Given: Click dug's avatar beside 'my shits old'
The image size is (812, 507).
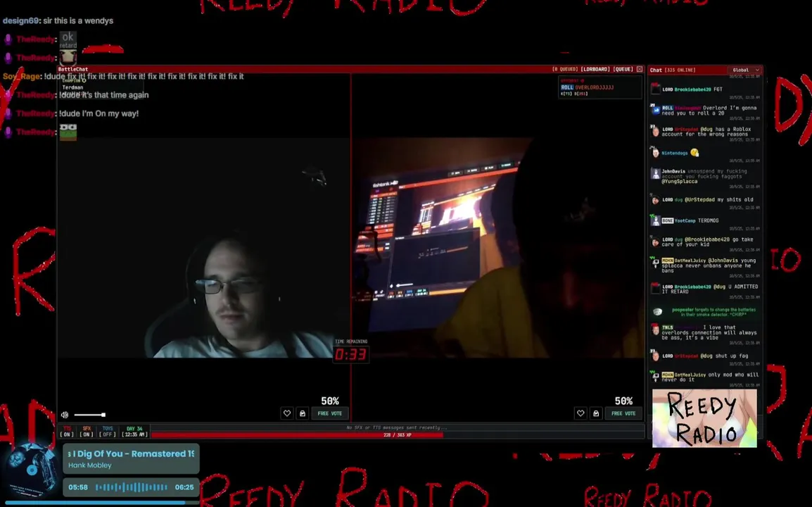Looking at the screenshot, I should coord(656,199).
